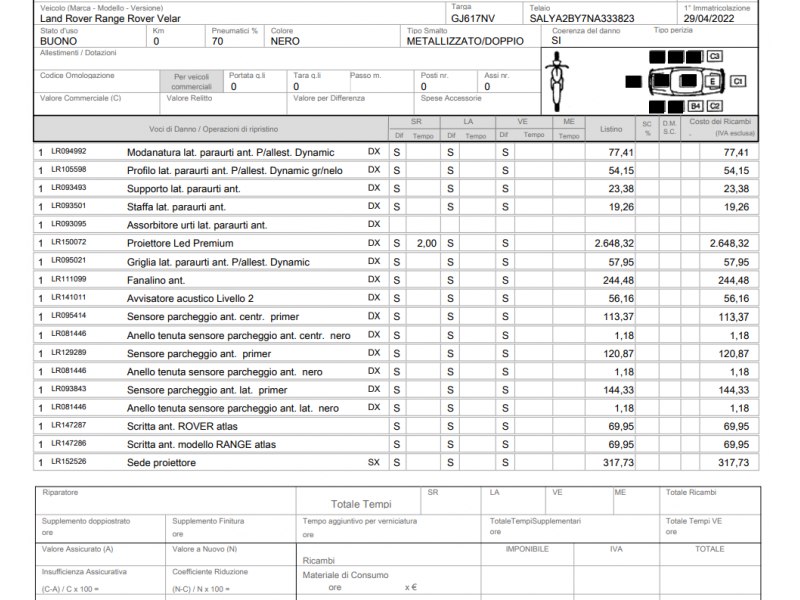This screenshot has width=800, height=600.
Task: Click part code LR095414
Action: pos(69,316)
